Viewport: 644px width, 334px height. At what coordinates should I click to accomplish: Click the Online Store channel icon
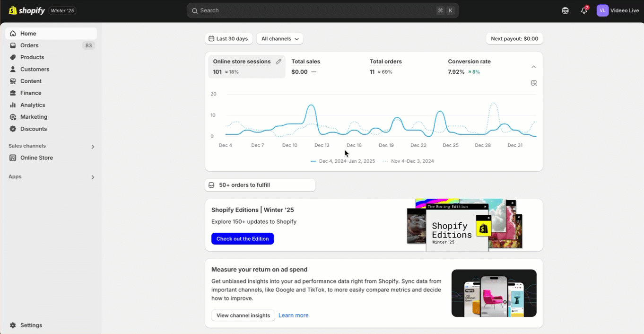(13, 158)
